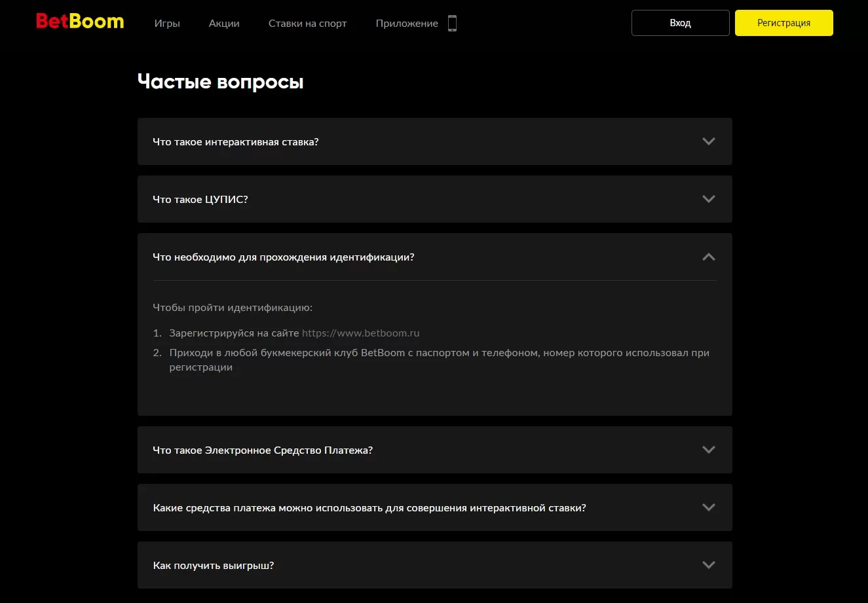This screenshot has height=603, width=868.
Task: Click the BetBoom logo
Action: click(80, 22)
